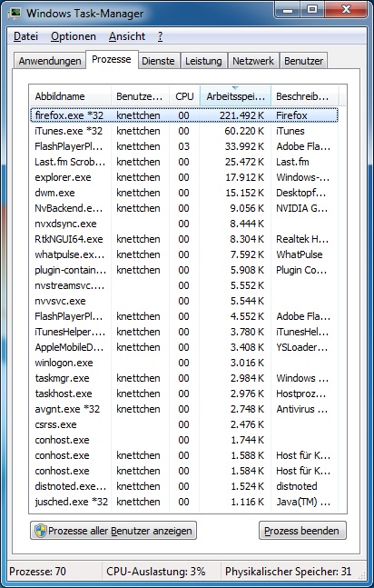Close the Task-Manager window
This screenshot has width=374, height=588.
pyautogui.click(x=346, y=10)
